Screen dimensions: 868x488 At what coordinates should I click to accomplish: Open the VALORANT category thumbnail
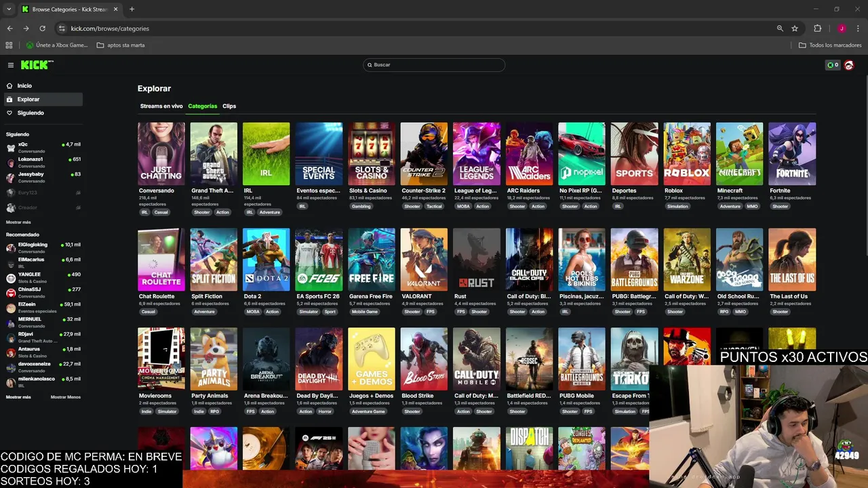coord(424,260)
